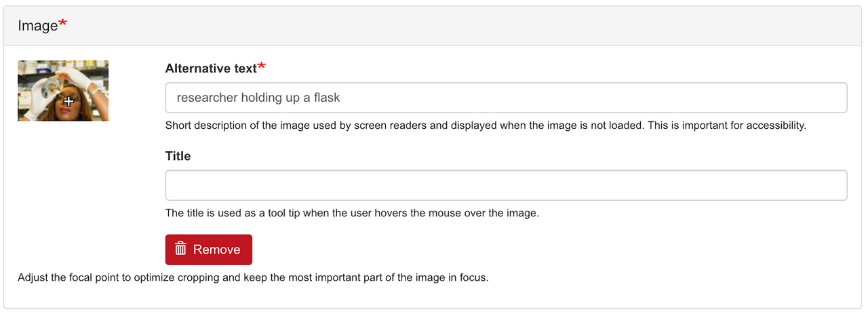Click red asterisk beside Alternative text
This screenshot has height=316, width=868.
262,66
